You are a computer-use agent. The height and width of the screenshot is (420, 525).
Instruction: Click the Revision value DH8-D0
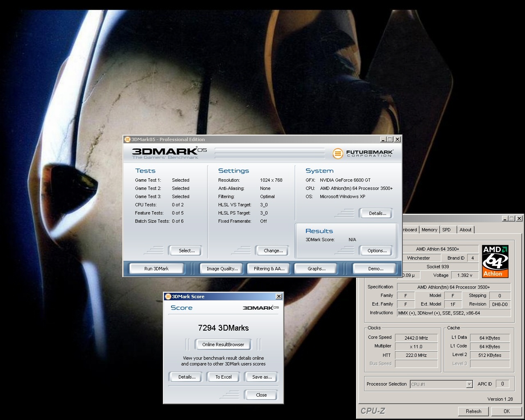[x=500, y=304]
